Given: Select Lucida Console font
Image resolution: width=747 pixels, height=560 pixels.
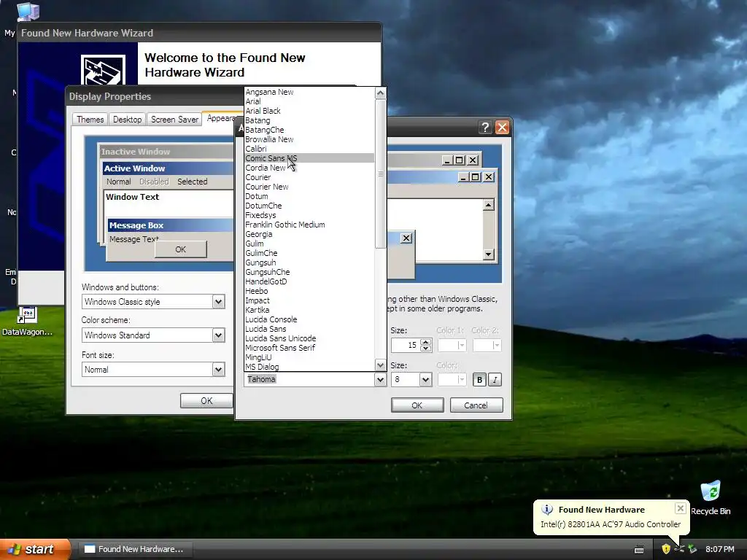Looking at the screenshot, I should point(309,319).
